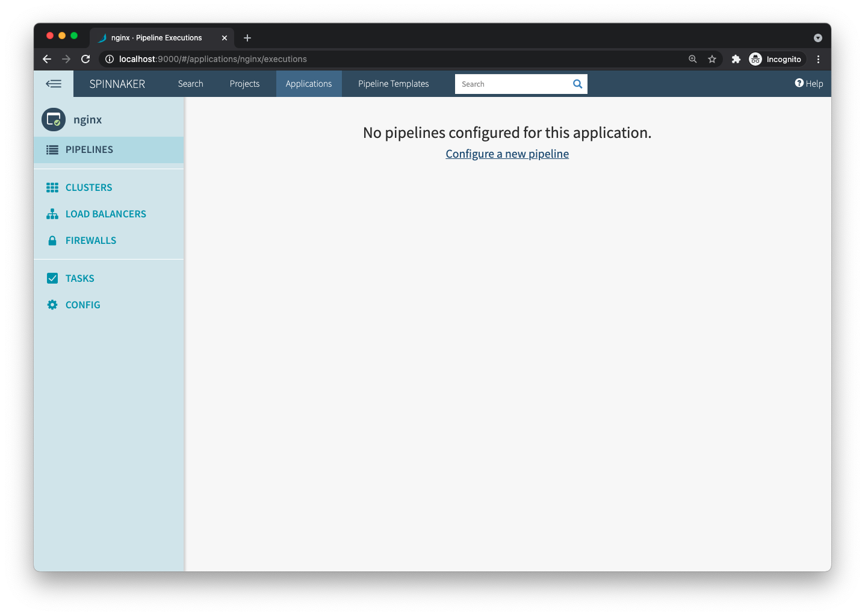The height and width of the screenshot is (616, 865).
Task: Click the Tasks checkmark icon
Action: pos(52,278)
